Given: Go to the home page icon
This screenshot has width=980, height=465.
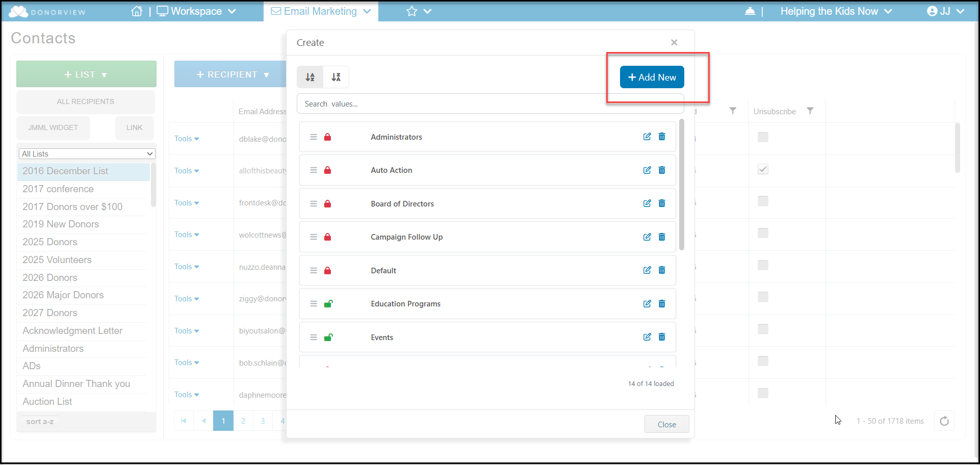Looking at the screenshot, I should (137, 11).
